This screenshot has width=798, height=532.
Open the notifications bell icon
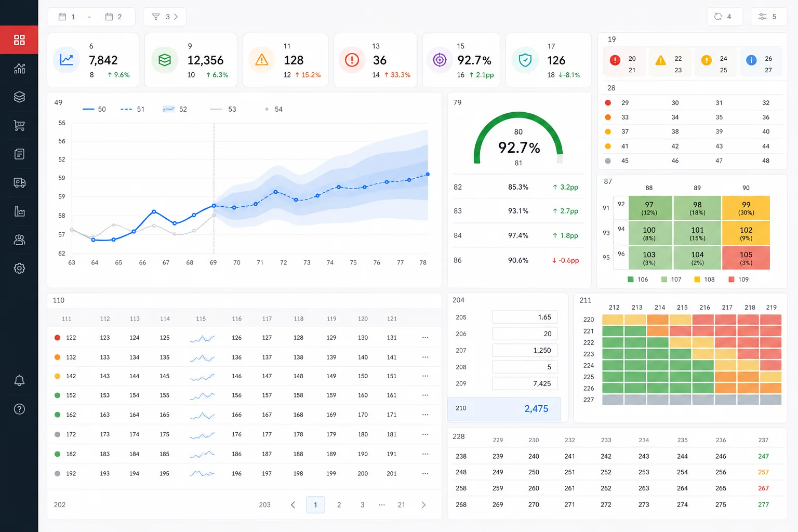(x=19, y=380)
